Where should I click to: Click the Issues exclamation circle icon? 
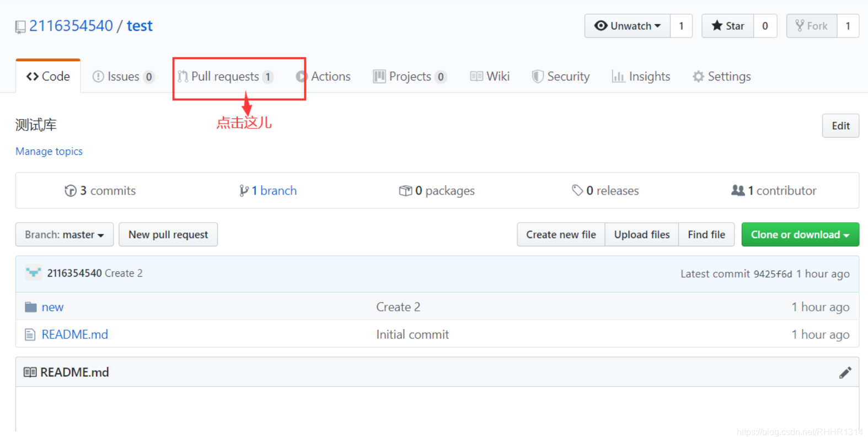(x=98, y=77)
